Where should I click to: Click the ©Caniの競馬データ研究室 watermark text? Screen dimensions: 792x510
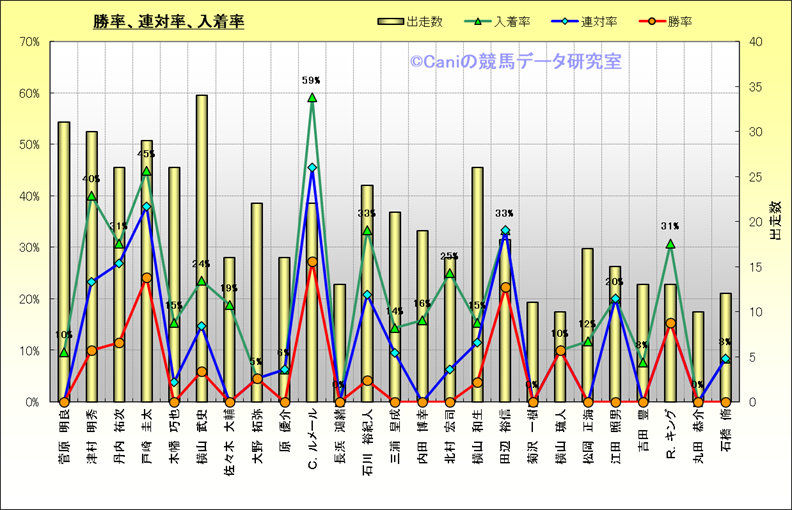[514, 62]
